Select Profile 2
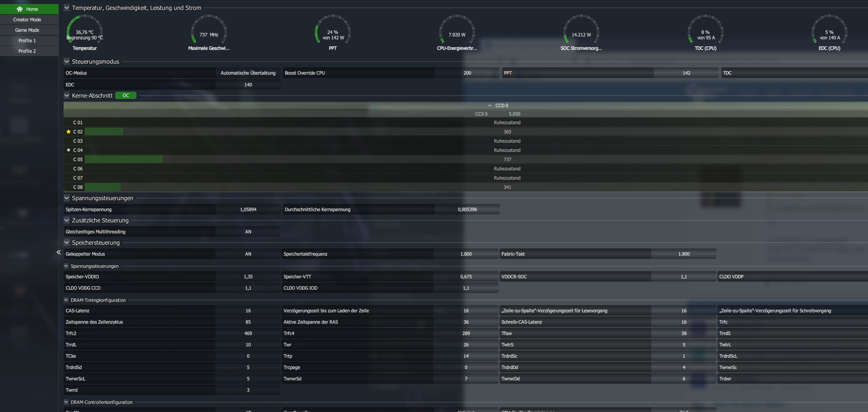 (x=29, y=51)
